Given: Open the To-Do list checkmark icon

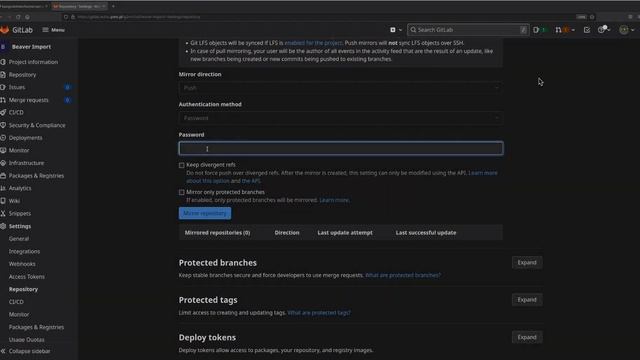Looking at the screenshot, I should click(x=587, y=30).
